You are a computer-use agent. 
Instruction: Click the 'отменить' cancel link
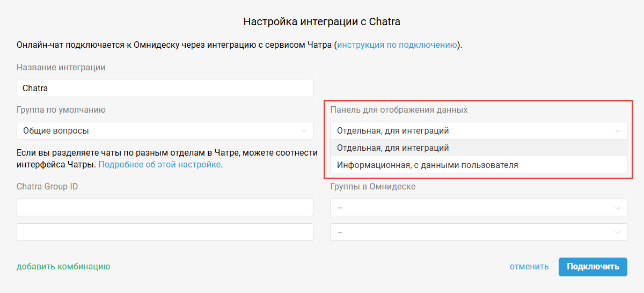[529, 267]
